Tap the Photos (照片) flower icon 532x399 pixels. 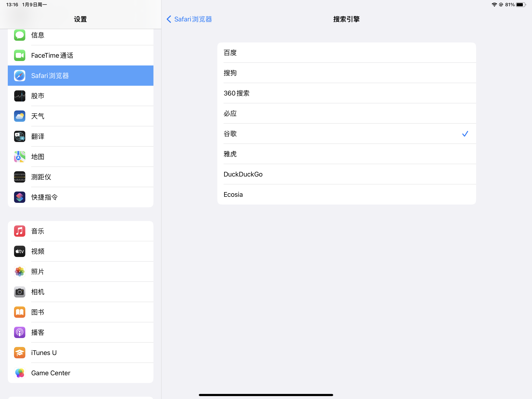[19, 272]
